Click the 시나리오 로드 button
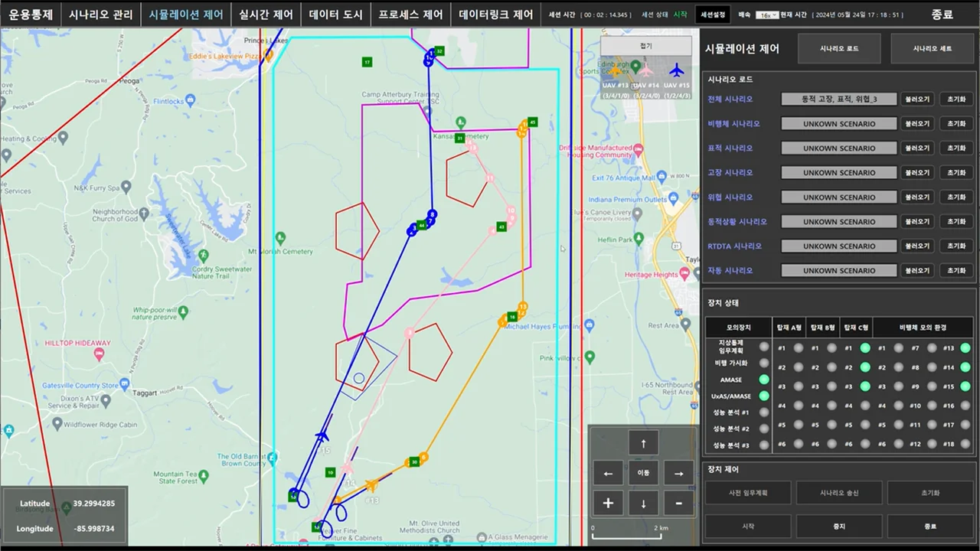The image size is (980, 551). tap(839, 48)
